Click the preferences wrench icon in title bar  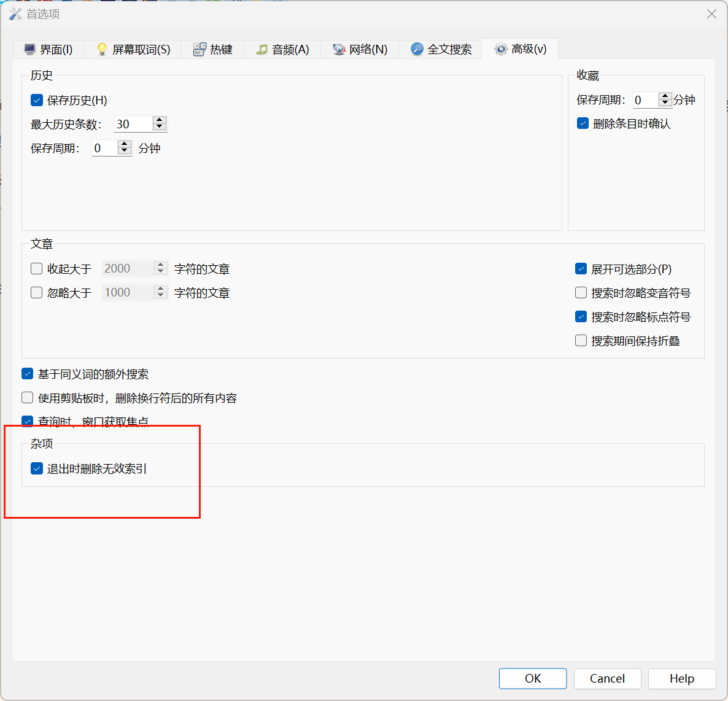click(x=15, y=14)
